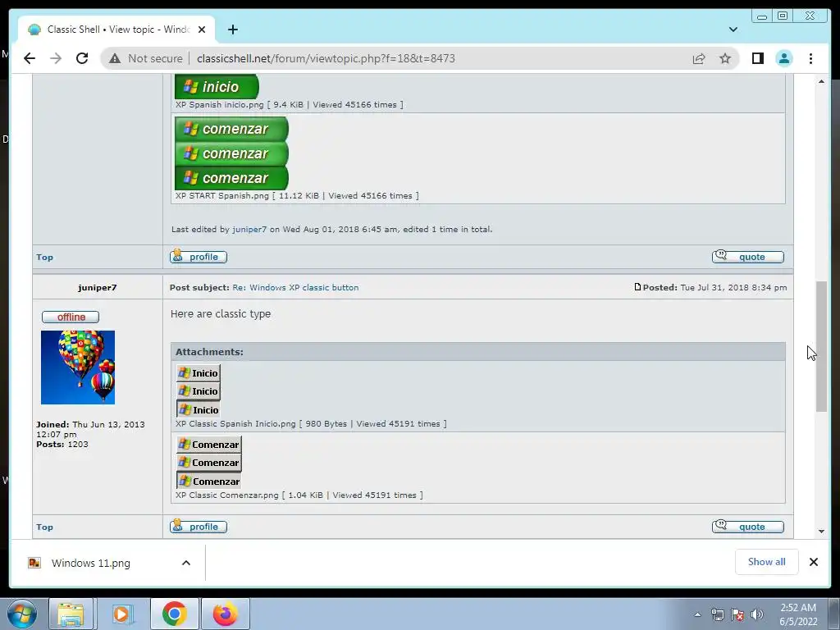
Task: Click the browser forward arrow
Action: click(56, 58)
